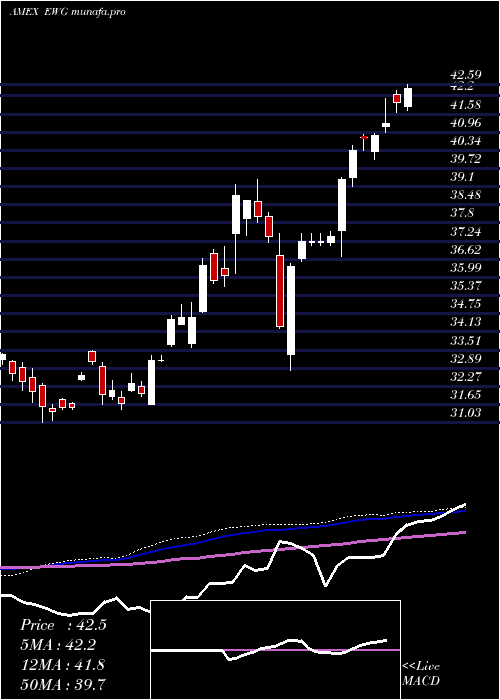Click the 39.1 price axis label
The image size is (500, 700).
click(461, 177)
